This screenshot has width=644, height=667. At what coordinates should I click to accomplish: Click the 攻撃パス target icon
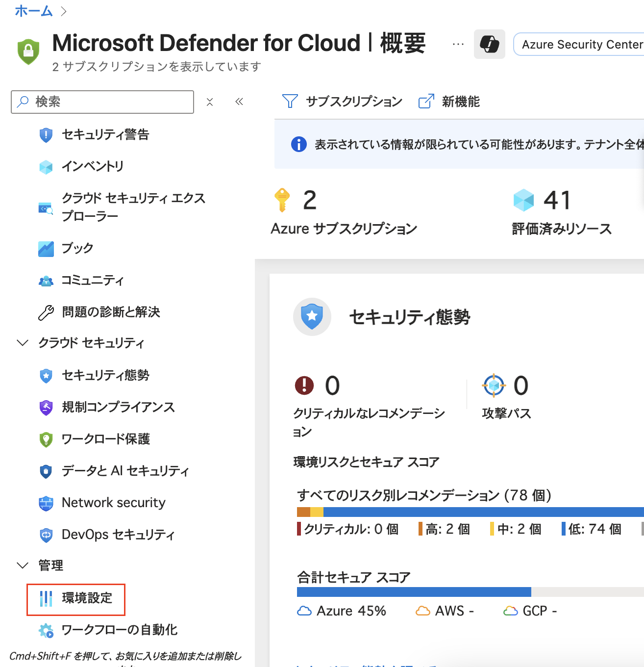(x=494, y=385)
